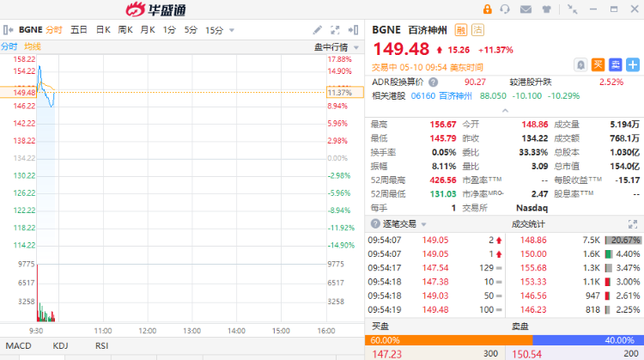Viewport: 644px width, 360px height.
Task: Switch to 成交统计 statistics tab
Action: pyautogui.click(x=528, y=224)
